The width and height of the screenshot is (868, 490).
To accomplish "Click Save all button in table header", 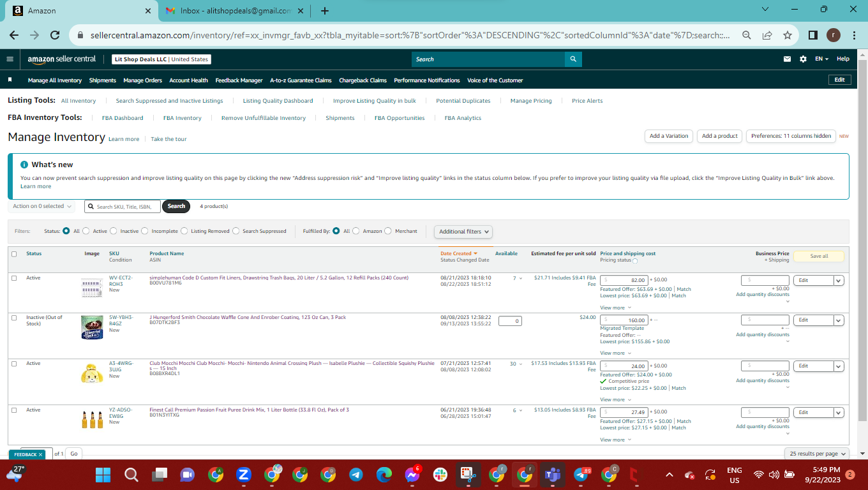I will click(x=819, y=256).
